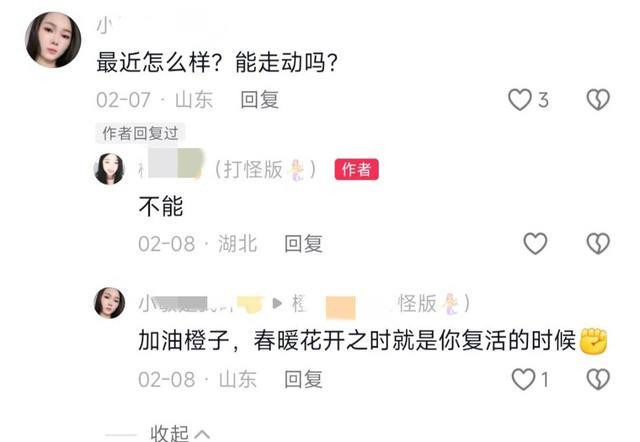Reply to the 02-08 湖北 comment

tap(303, 244)
